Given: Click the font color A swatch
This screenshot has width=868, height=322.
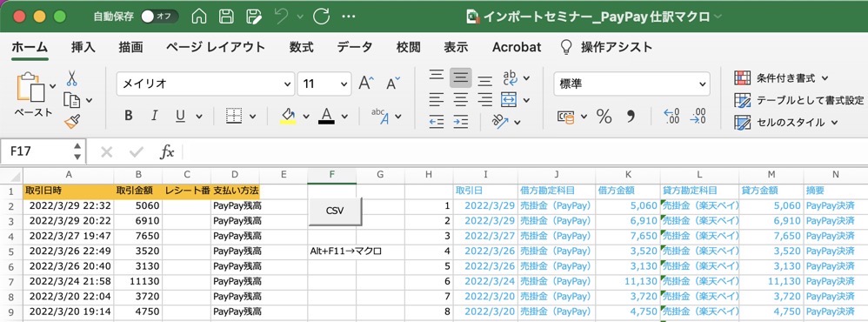Looking at the screenshot, I should pyautogui.click(x=327, y=116).
